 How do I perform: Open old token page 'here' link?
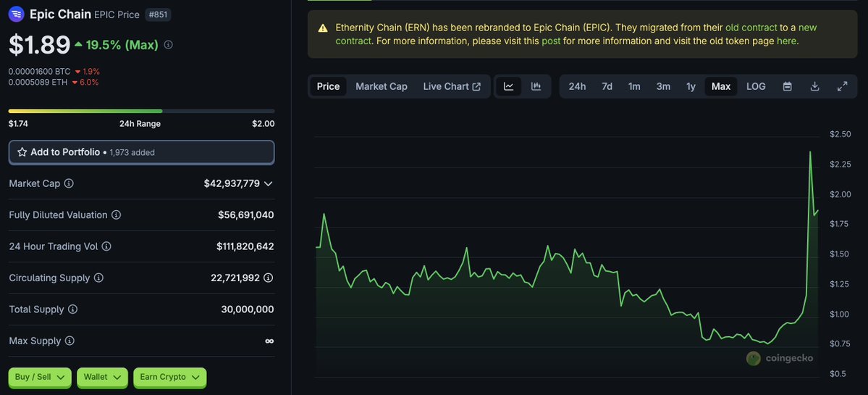[x=787, y=41]
